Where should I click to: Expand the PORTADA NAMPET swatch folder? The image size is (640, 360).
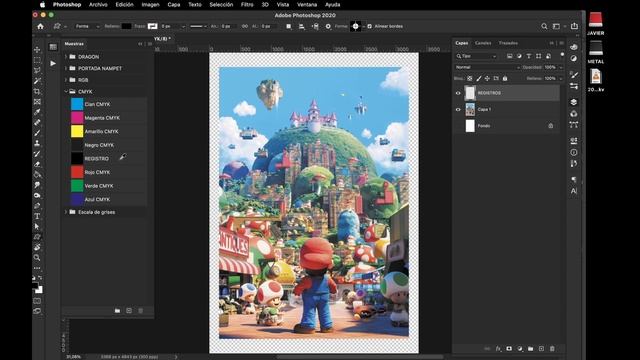(x=66, y=68)
